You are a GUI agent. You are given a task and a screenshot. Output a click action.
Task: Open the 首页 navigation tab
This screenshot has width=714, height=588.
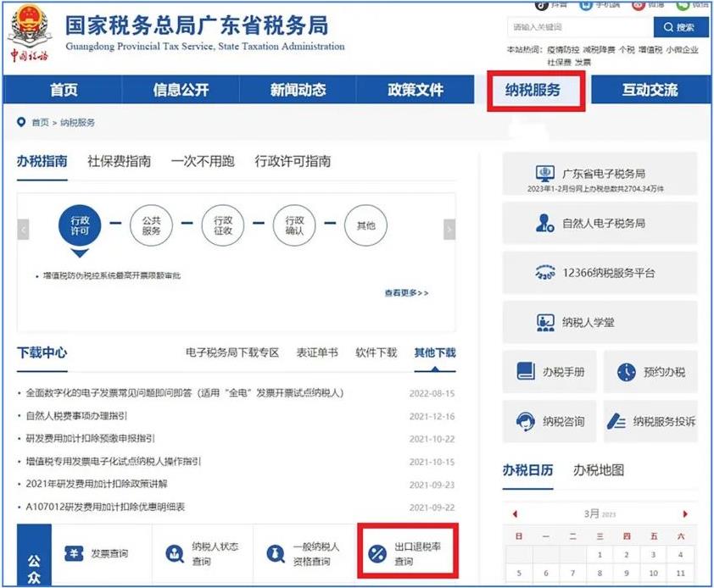(x=64, y=90)
